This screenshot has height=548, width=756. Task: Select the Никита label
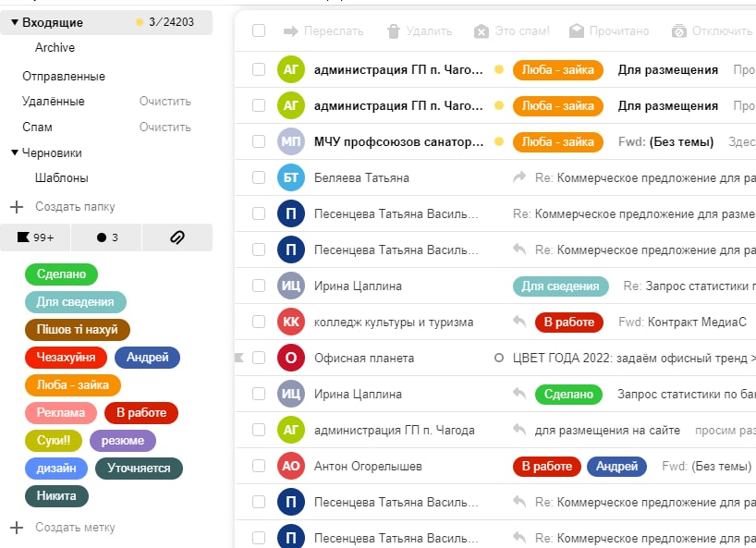coord(56,496)
